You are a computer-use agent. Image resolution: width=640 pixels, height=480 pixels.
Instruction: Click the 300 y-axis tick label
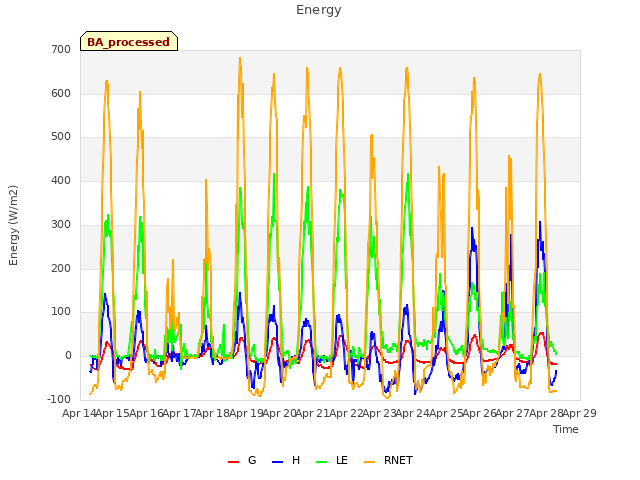click(61, 224)
